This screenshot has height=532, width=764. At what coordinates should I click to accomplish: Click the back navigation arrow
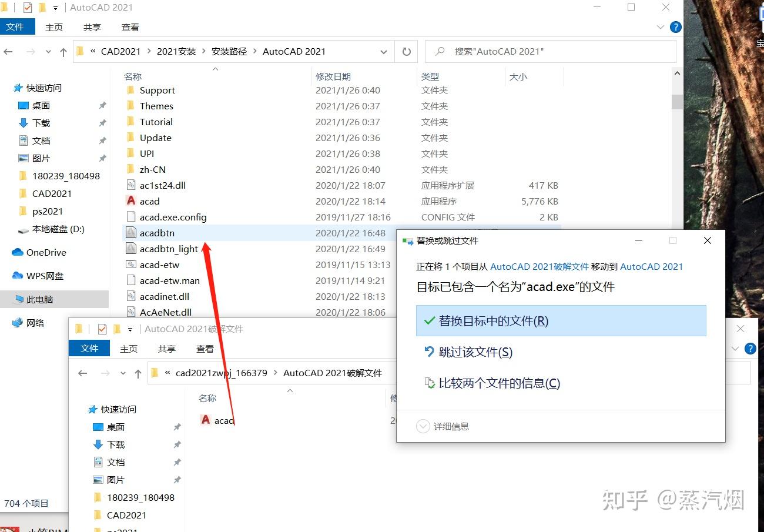pos(8,52)
